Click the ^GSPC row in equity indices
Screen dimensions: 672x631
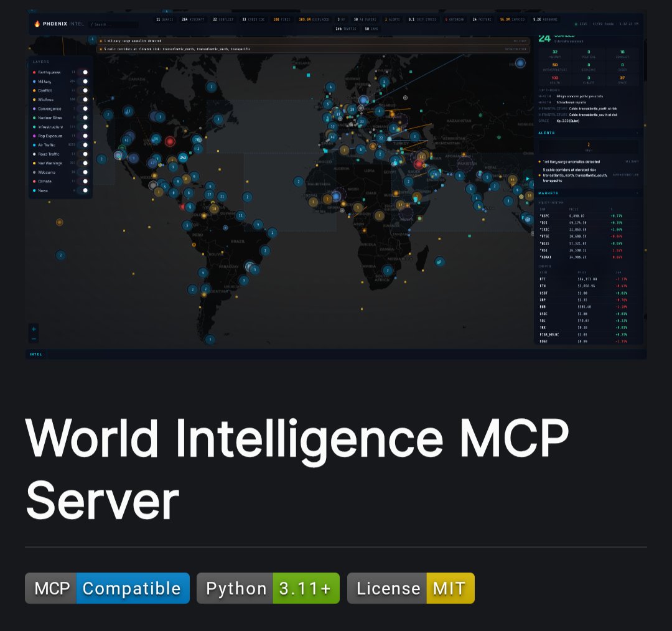pos(588,215)
